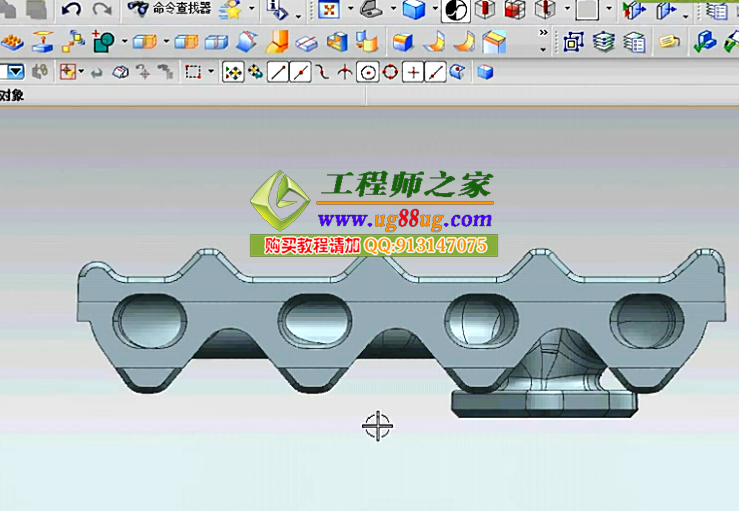This screenshot has height=511, width=739.
Task: Expand the Fit view dropdown arrow
Action: point(350,8)
